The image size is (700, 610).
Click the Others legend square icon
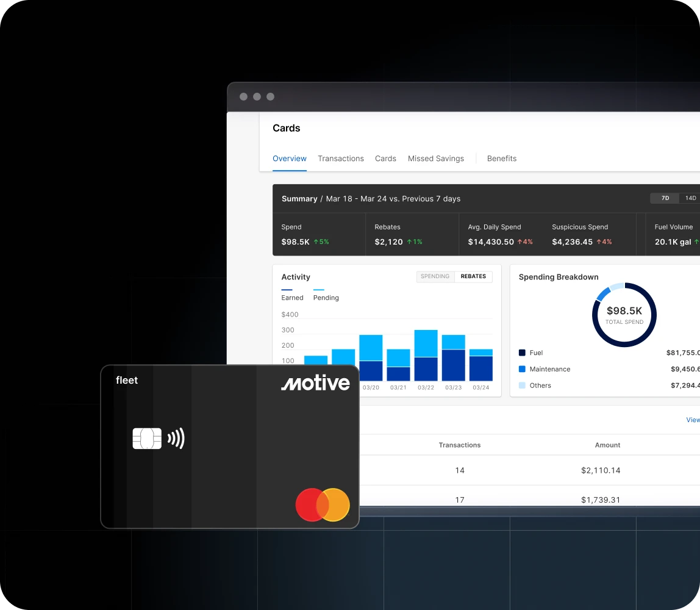(x=521, y=385)
